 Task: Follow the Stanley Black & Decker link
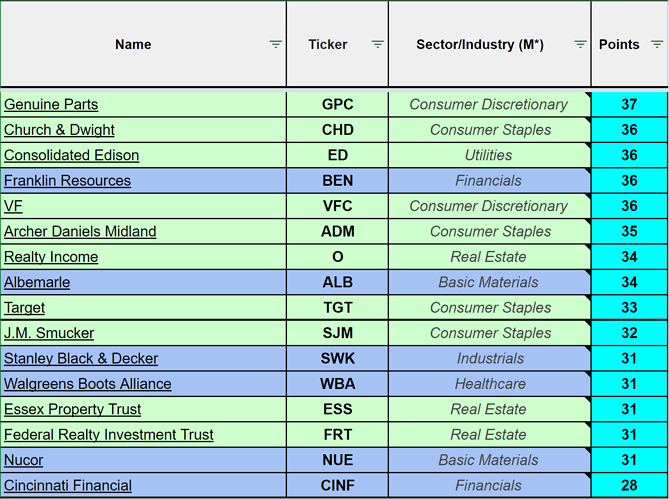81,358
